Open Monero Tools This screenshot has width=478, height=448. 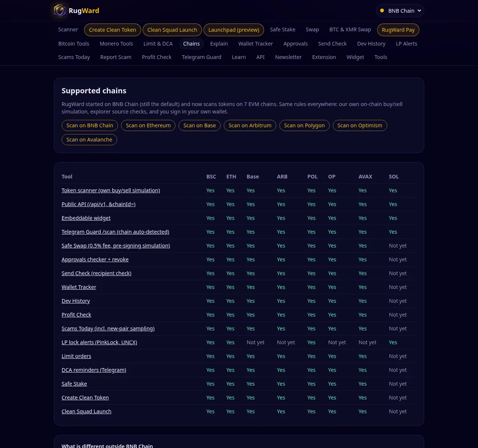click(116, 44)
